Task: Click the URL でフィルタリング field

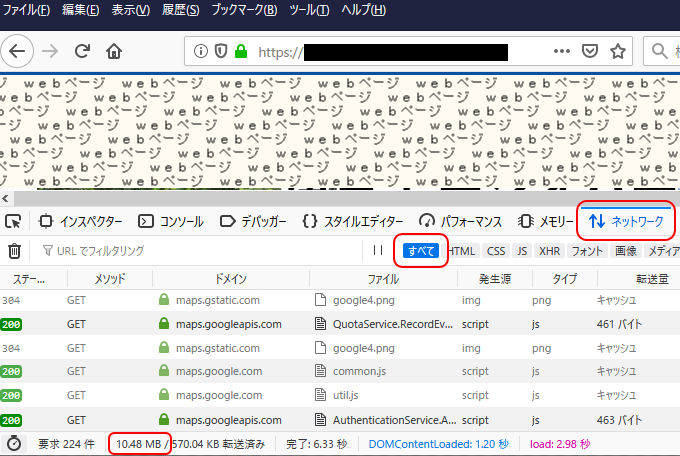Action: pos(197,251)
